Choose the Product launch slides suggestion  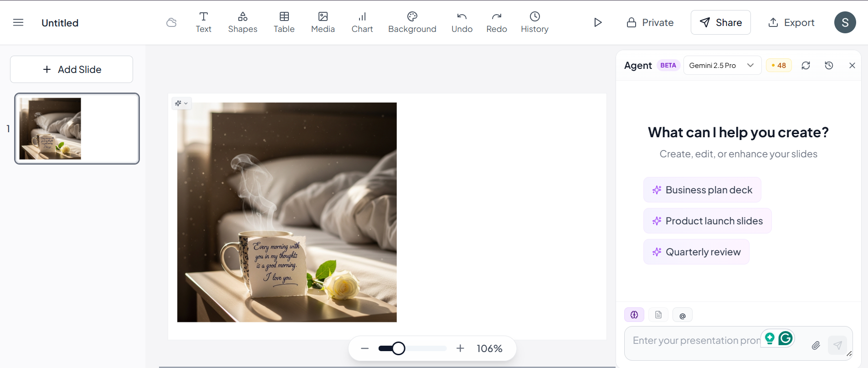click(707, 221)
